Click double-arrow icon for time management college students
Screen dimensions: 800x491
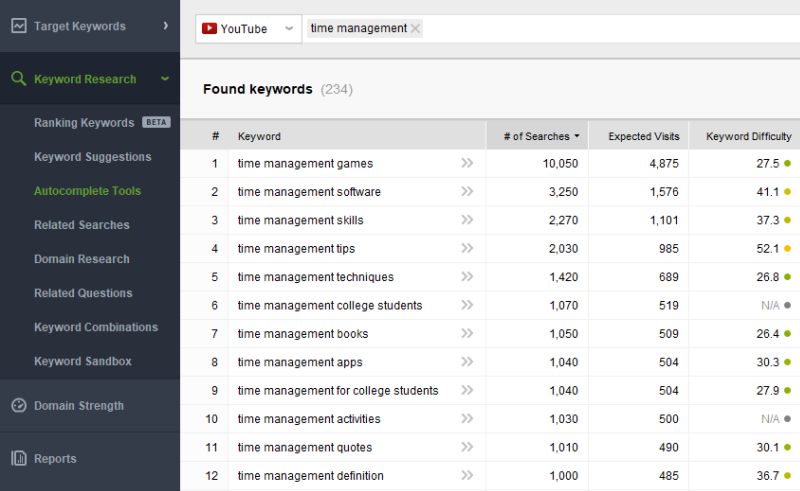467,305
